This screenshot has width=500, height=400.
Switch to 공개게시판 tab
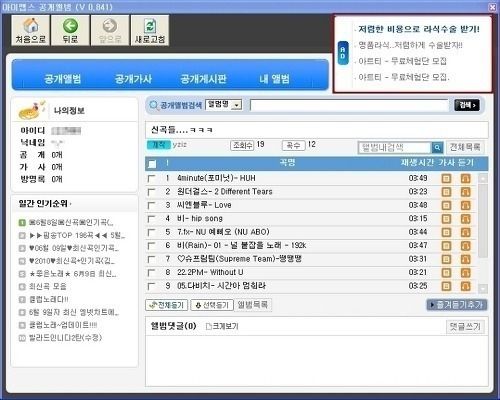click(x=203, y=79)
